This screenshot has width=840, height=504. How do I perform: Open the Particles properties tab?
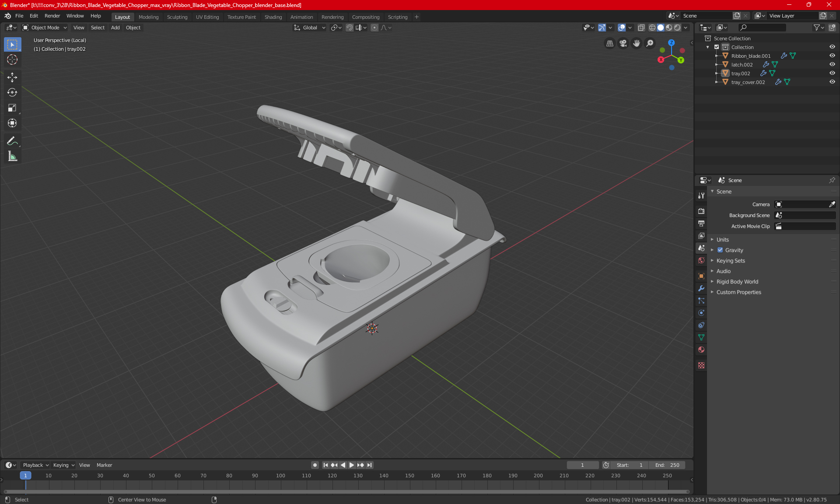pyautogui.click(x=701, y=301)
